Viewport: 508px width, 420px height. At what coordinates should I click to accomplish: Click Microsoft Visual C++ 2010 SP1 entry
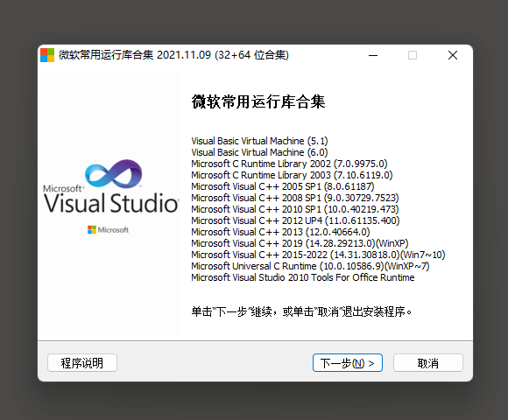[295, 209]
